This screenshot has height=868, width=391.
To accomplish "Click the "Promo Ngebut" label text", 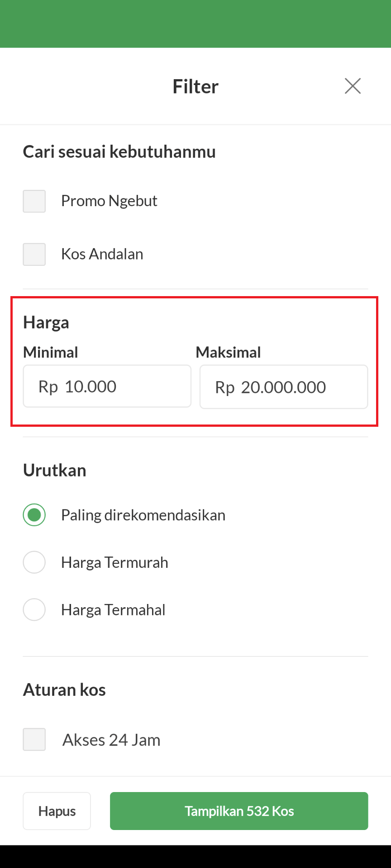I will (109, 201).
